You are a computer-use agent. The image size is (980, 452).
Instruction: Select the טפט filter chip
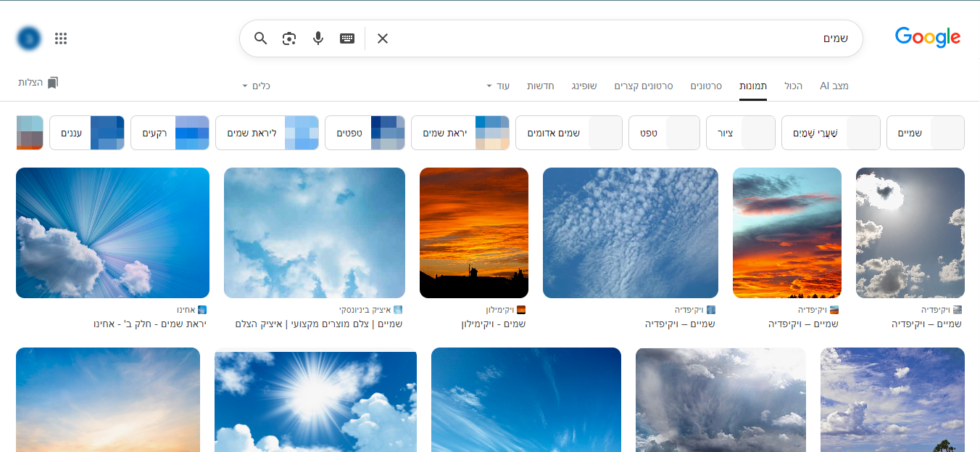[x=664, y=133]
